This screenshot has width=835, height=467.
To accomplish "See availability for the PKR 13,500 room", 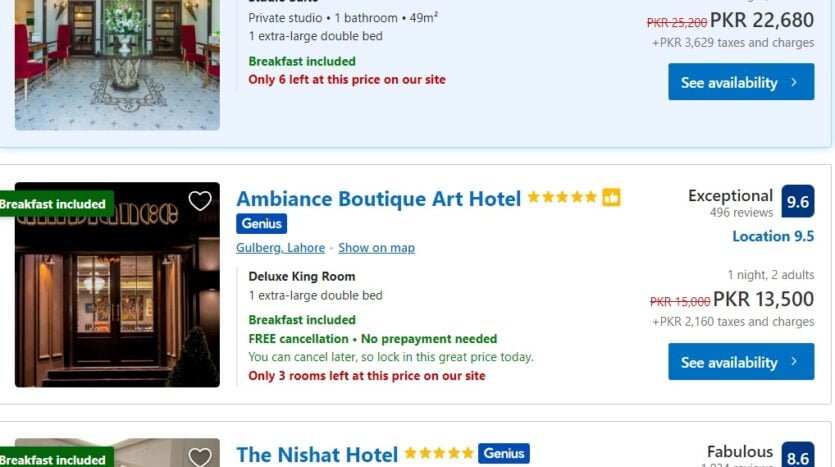I will pyautogui.click(x=741, y=362).
